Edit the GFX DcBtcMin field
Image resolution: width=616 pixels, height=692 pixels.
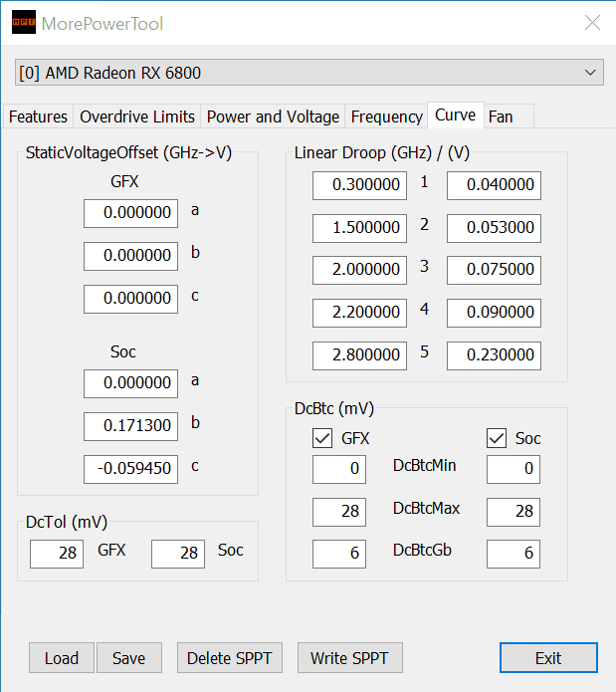(x=339, y=469)
